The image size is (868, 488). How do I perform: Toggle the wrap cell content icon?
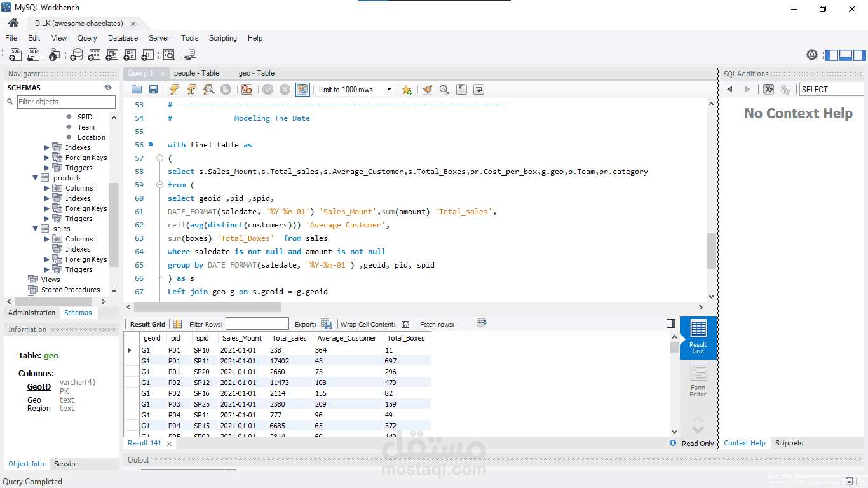[x=406, y=324]
